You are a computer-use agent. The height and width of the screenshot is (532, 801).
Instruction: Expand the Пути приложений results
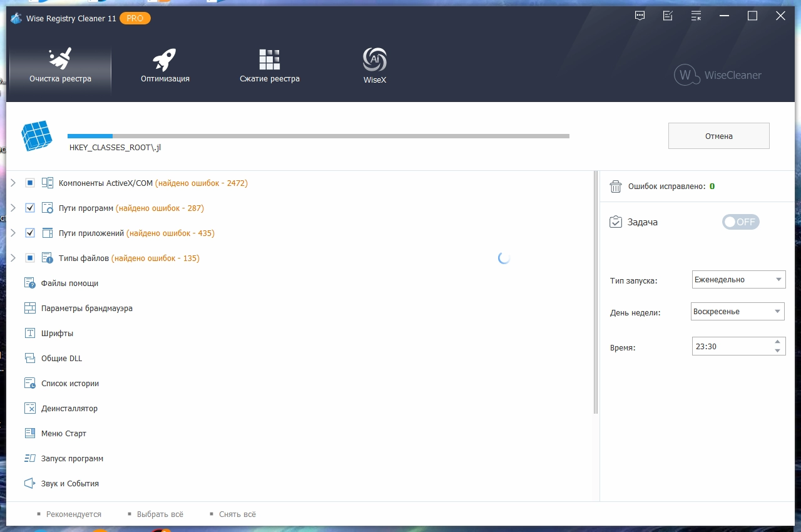13,233
